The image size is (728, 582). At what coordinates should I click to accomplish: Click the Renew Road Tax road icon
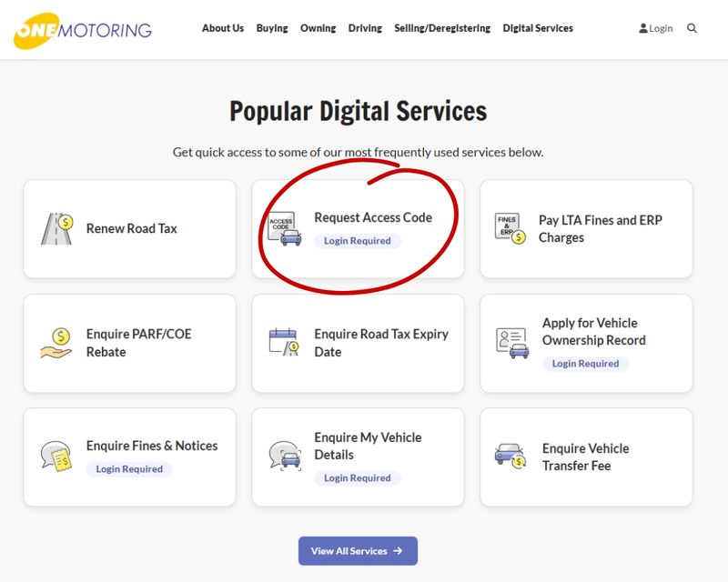[x=57, y=229]
